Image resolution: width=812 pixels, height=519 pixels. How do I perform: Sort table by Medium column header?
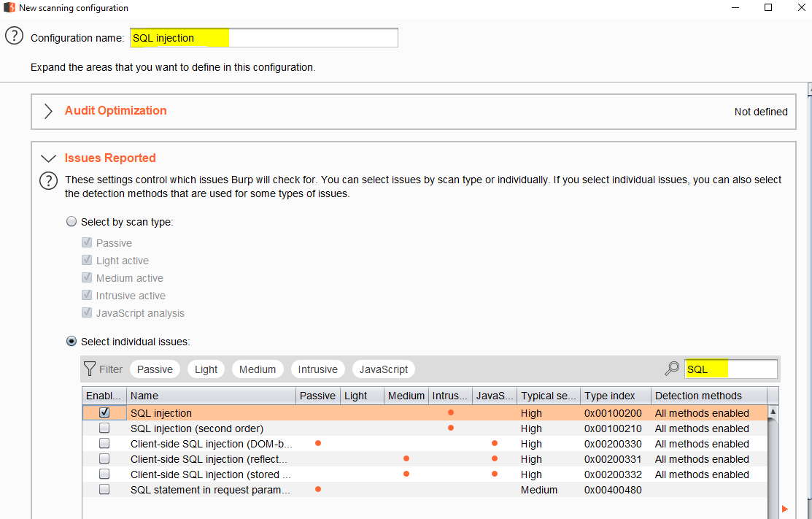click(x=406, y=396)
